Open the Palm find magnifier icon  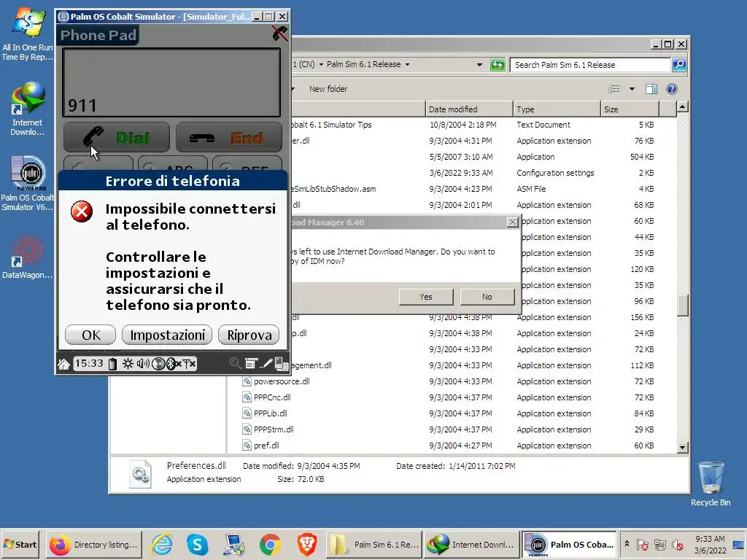click(235, 364)
